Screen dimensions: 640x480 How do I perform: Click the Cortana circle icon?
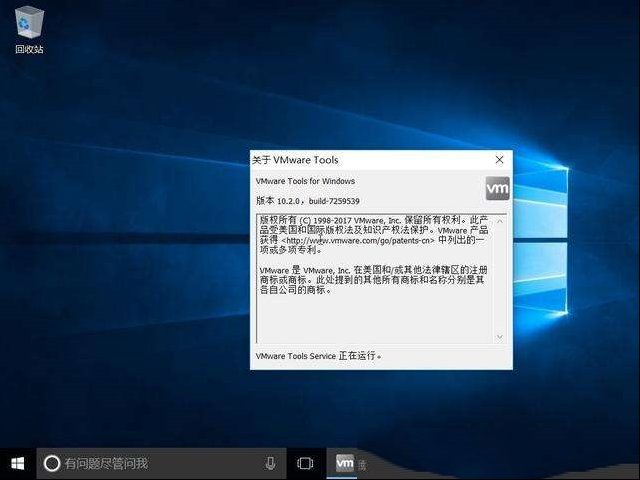[x=52, y=464]
